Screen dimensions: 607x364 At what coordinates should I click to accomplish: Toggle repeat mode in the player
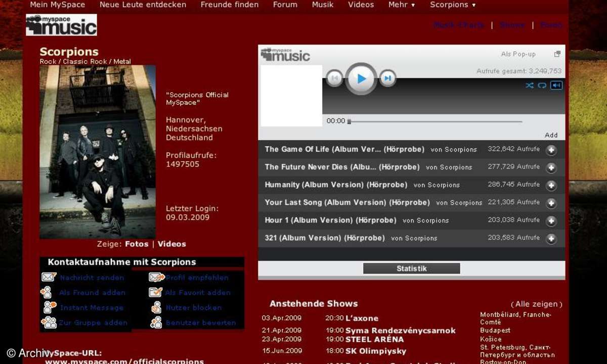click(542, 85)
